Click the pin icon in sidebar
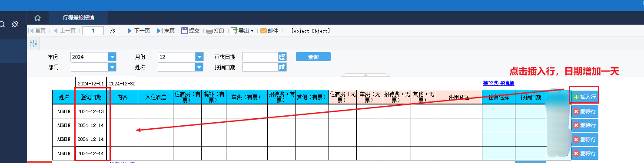Image resolution: width=644 pixels, height=163 pixels. 15,25
